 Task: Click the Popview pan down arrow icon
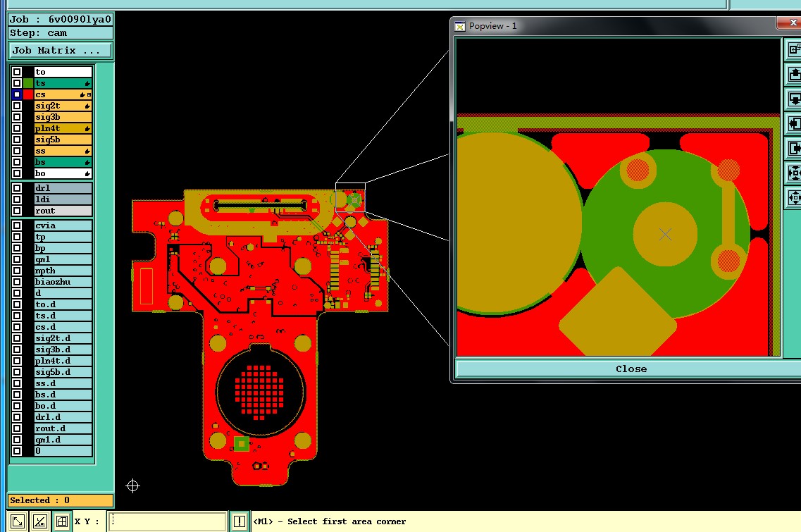click(794, 99)
